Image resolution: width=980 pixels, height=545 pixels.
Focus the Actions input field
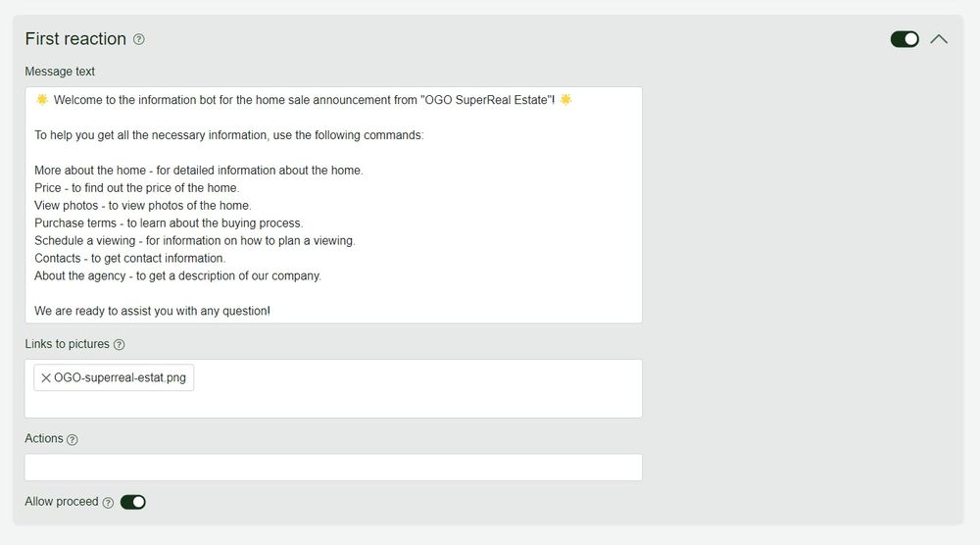coord(333,468)
